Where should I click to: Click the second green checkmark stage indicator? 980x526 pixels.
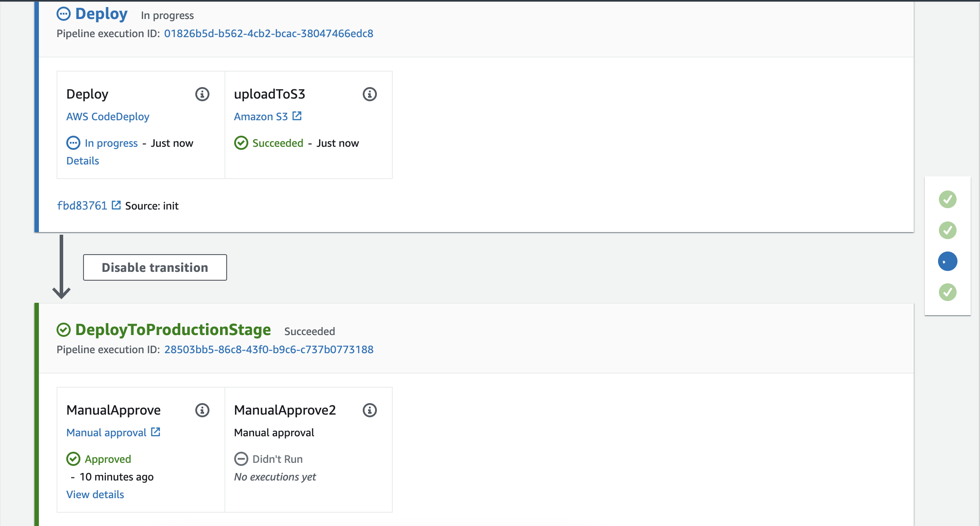click(x=947, y=230)
